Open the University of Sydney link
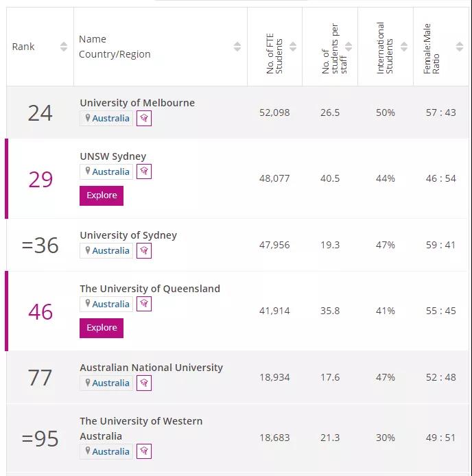The height and width of the screenshot is (476, 472). tap(128, 235)
